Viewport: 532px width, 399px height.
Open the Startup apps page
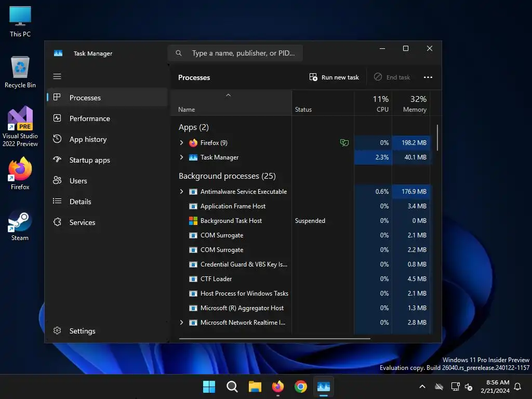point(107,160)
